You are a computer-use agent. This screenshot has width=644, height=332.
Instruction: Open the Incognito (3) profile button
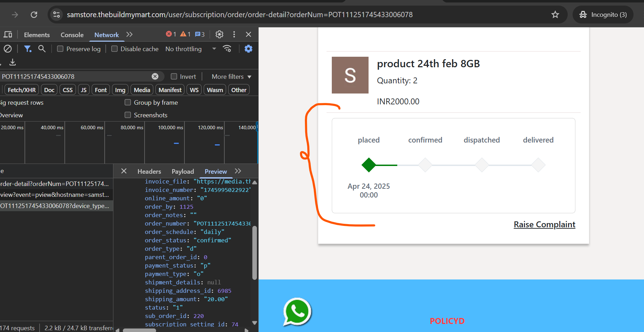603,15
